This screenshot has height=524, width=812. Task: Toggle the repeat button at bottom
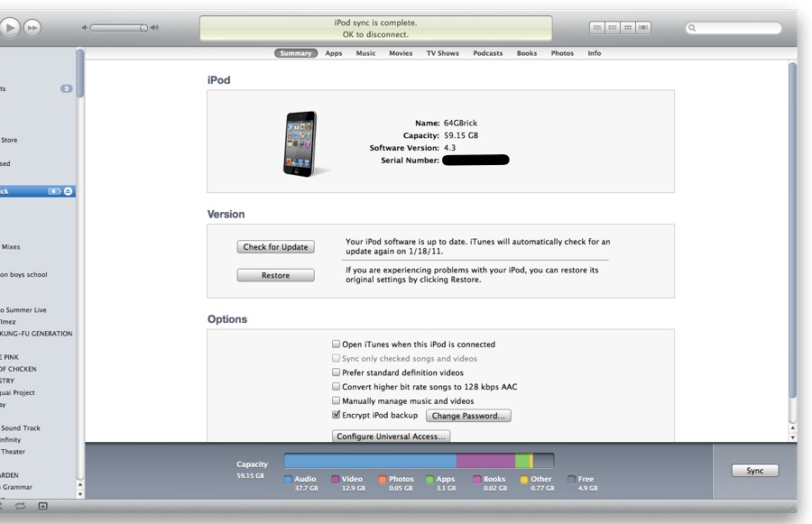click(20, 506)
